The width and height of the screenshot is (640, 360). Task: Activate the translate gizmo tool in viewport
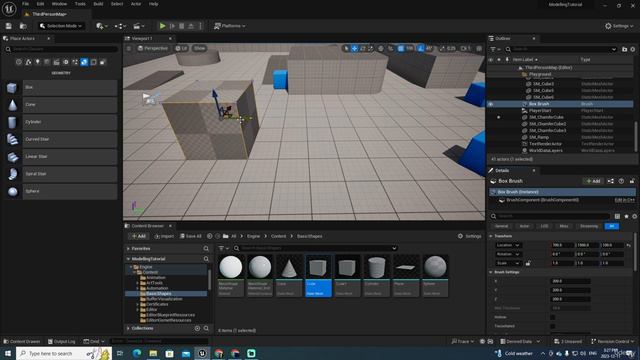354,48
